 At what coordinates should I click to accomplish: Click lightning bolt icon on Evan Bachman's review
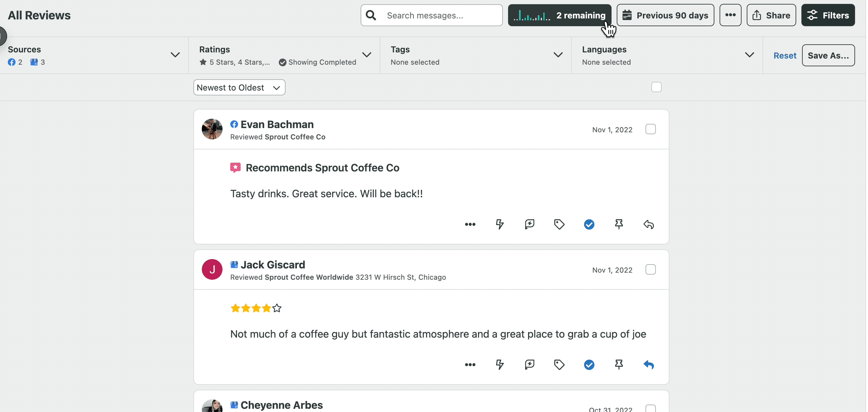pyautogui.click(x=500, y=224)
